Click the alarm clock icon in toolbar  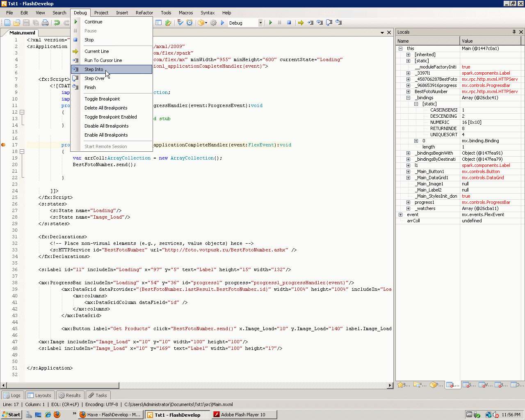189,23
